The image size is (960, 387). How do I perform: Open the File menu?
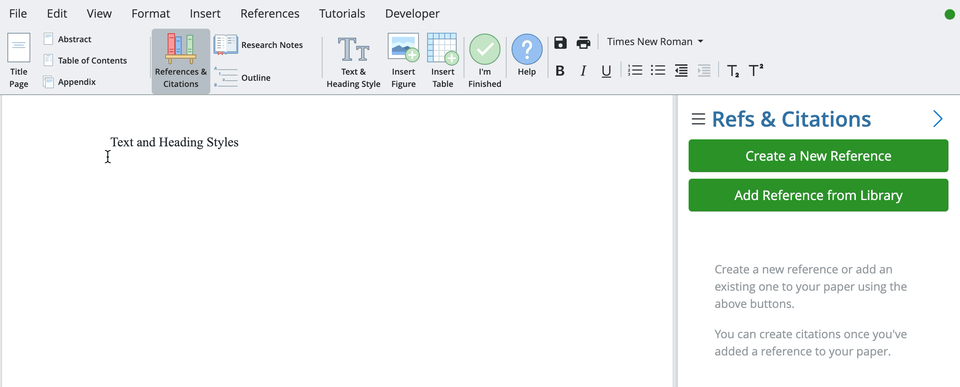click(x=18, y=13)
